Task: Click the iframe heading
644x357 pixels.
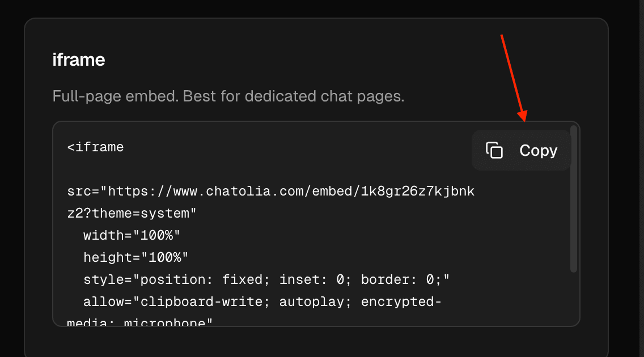Action: click(x=79, y=59)
